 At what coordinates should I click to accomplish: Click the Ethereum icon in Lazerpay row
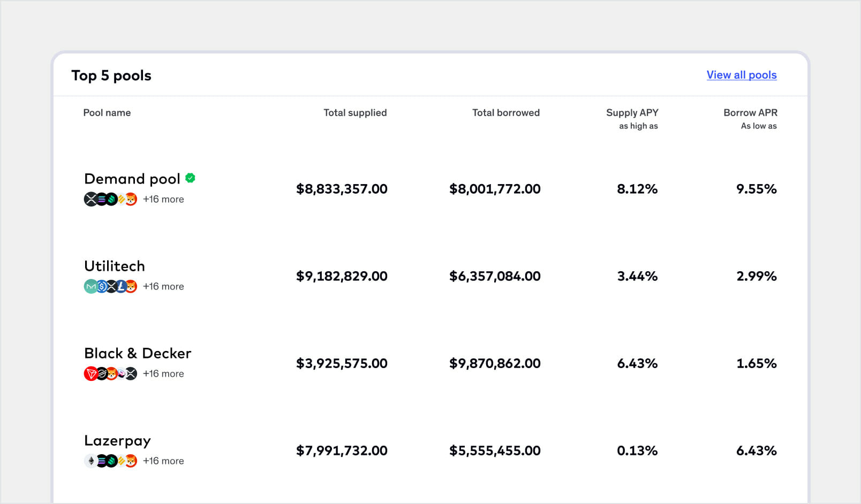pyautogui.click(x=91, y=461)
